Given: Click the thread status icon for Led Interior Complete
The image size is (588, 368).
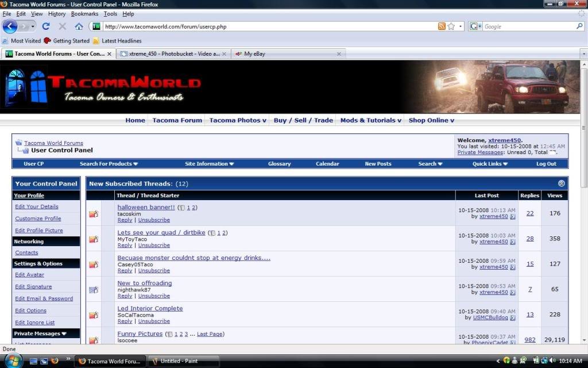Looking at the screenshot, I should click(94, 315).
